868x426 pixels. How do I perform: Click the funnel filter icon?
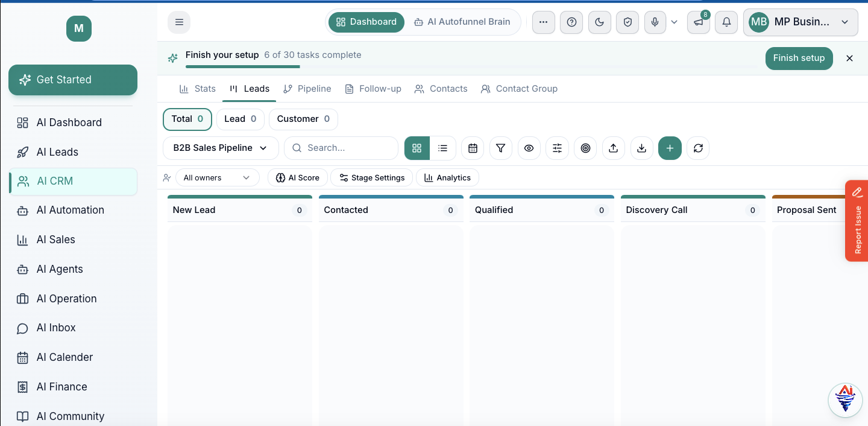click(501, 148)
